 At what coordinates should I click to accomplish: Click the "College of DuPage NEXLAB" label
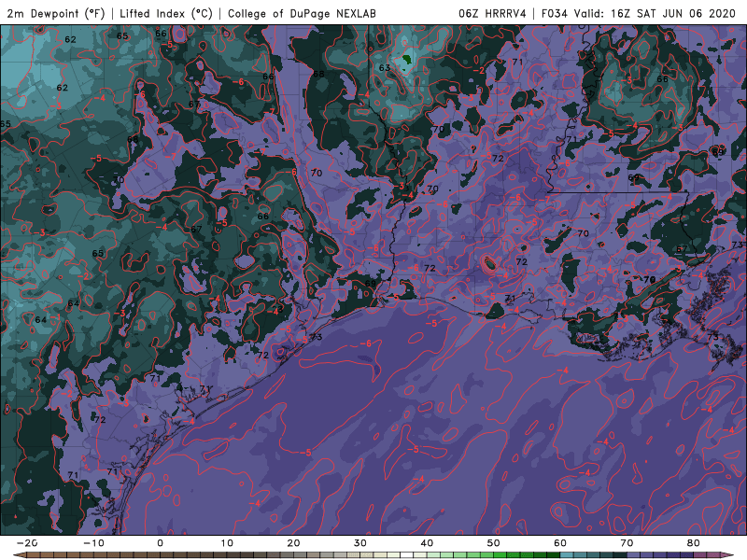(302, 13)
